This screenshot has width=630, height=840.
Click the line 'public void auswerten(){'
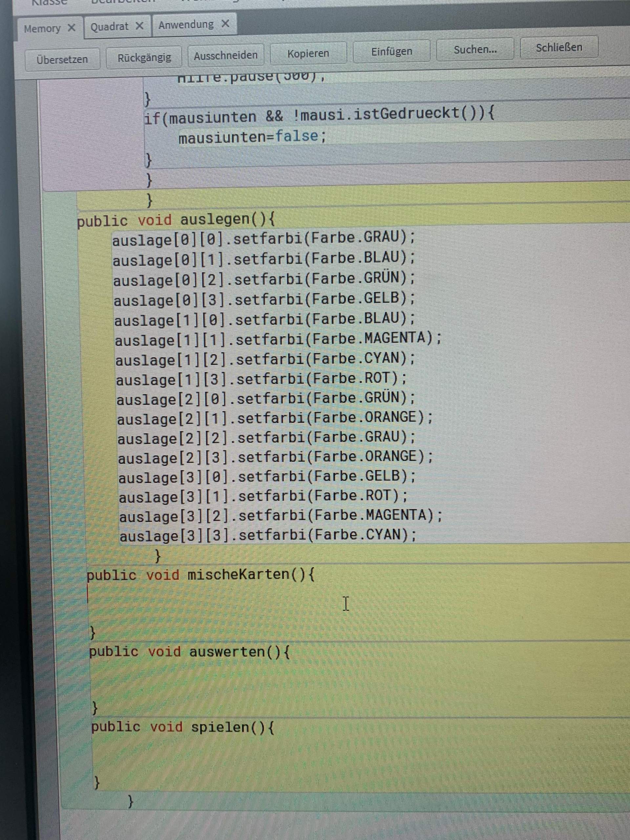[190, 652]
